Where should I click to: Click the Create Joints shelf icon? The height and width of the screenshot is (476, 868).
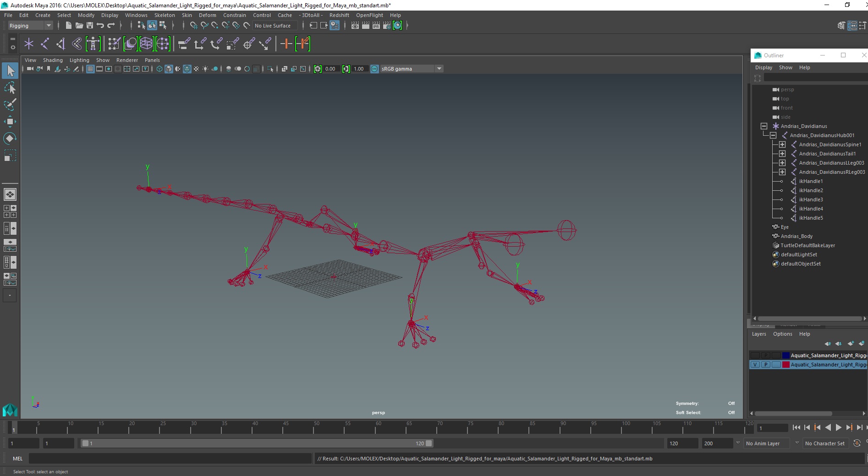click(x=45, y=44)
